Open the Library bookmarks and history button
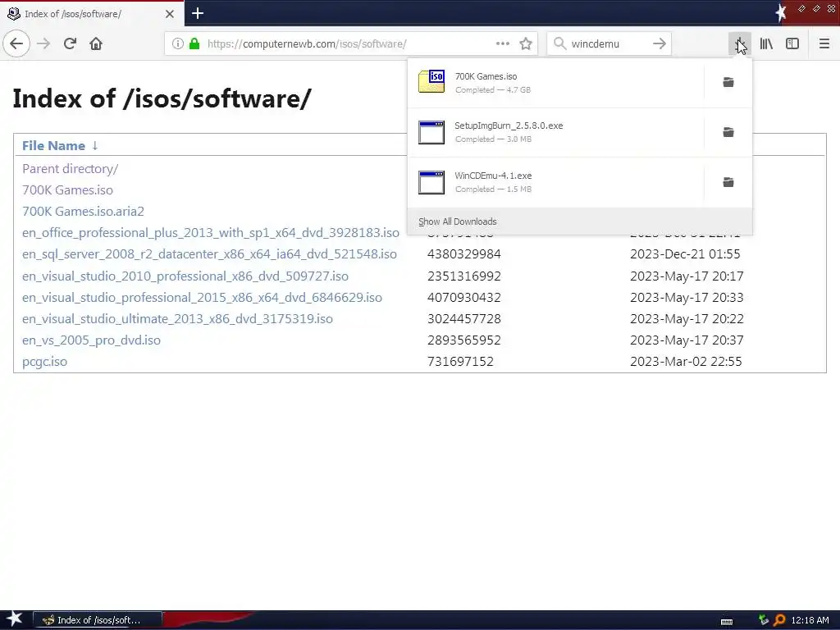 tap(766, 43)
